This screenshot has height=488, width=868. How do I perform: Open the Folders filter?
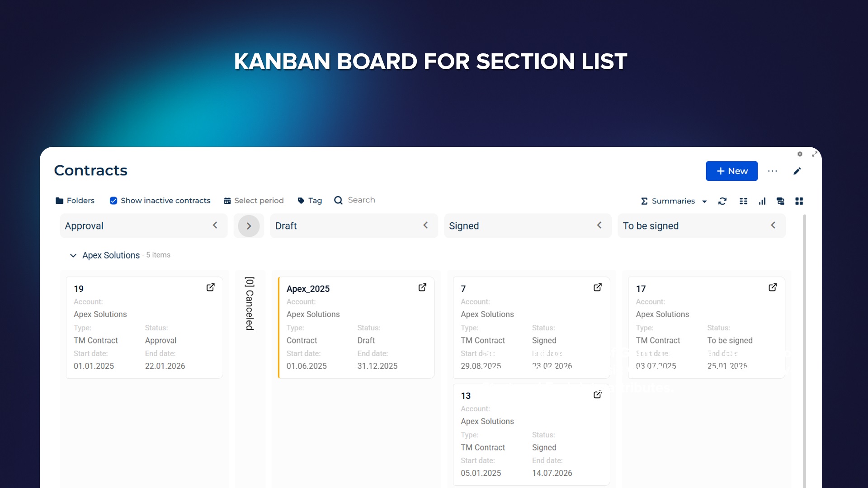(75, 201)
